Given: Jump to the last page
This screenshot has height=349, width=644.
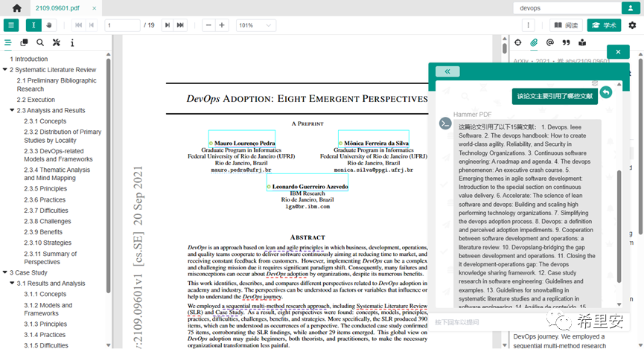Looking at the screenshot, I should pos(180,25).
